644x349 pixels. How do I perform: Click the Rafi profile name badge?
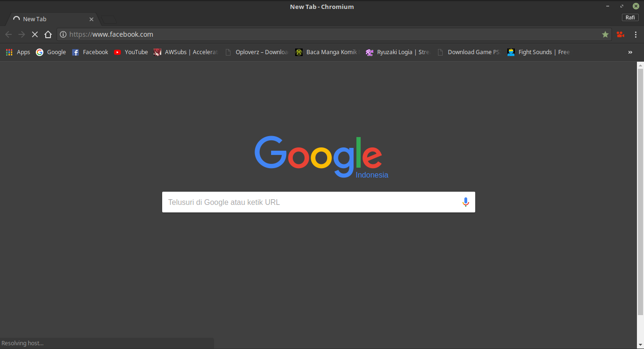click(x=630, y=17)
